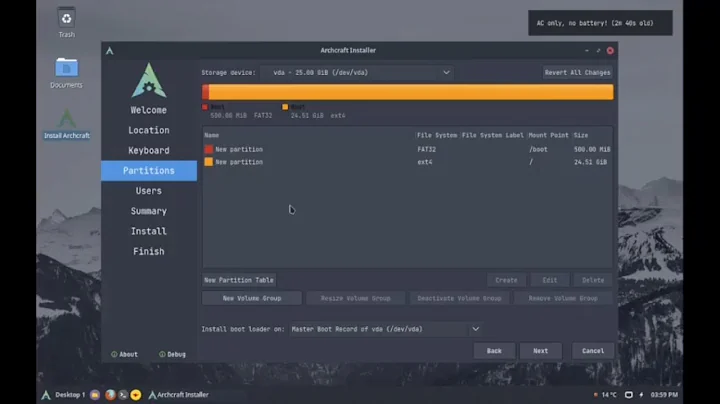Click the File System Label column header
The width and height of the screenshot is (720, 404).
[493, 135]
